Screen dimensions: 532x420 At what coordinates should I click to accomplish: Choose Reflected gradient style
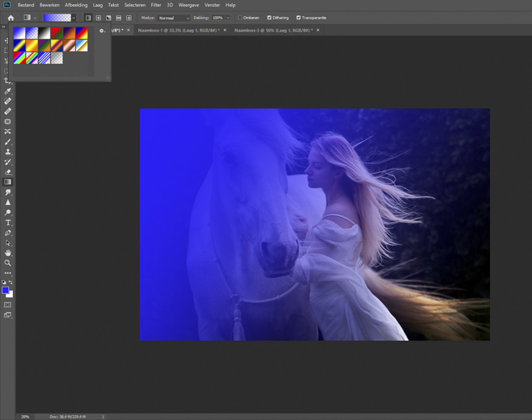[x=119, y=18]
